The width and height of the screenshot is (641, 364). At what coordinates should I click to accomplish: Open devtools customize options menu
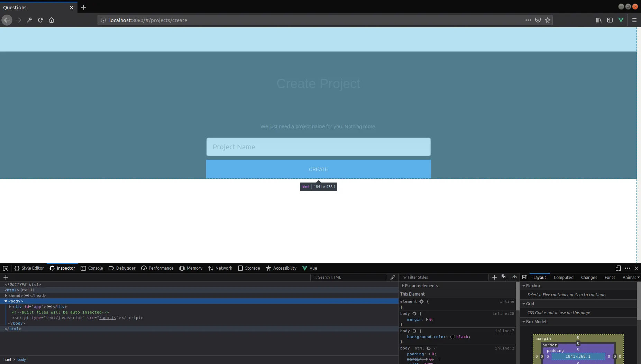pyautogui.click(x=628, y=268)
